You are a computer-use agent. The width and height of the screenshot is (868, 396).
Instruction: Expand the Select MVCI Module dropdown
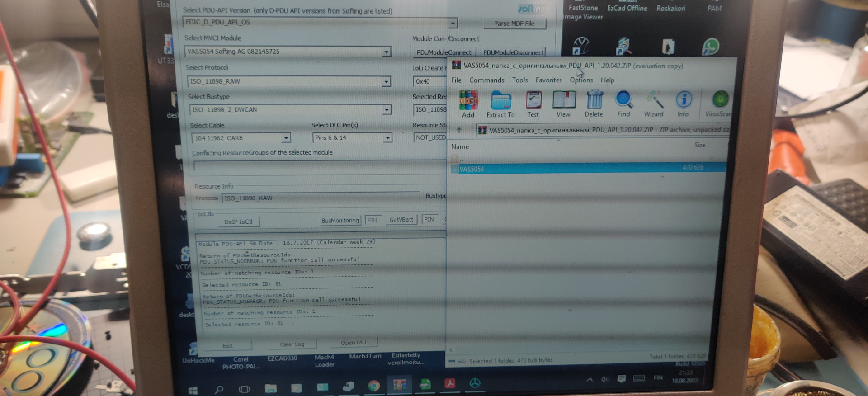[386, 52]
